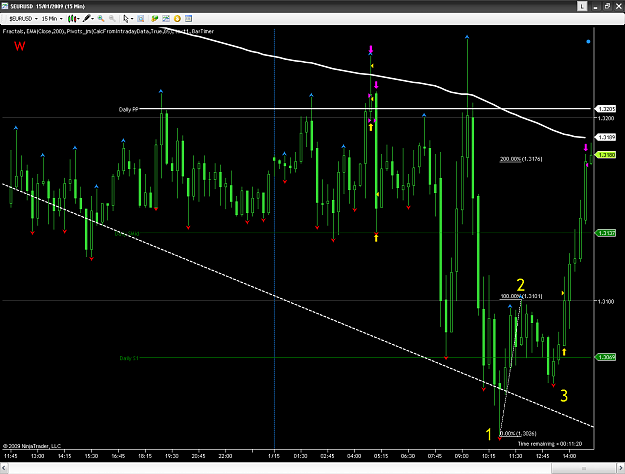Click the 1.3189 EMA price marker
This screenshot has height=474, width=625.
(x=605, y=137)
